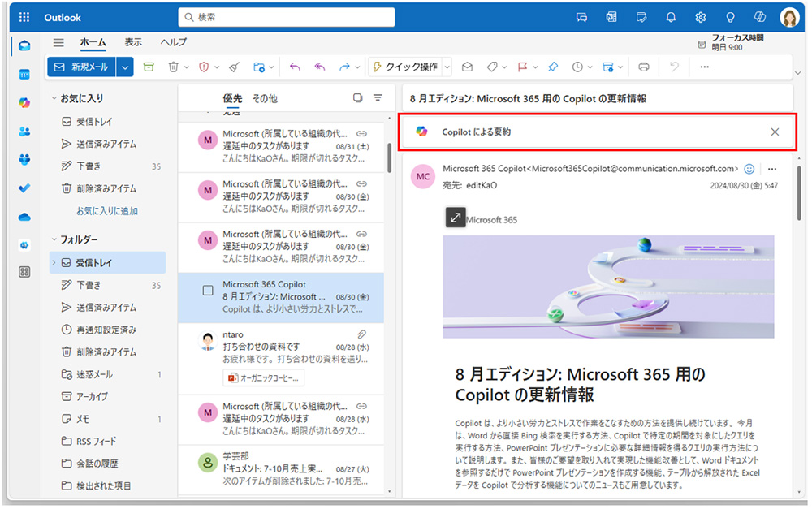Expand the new mail button dropdown arrow
This screenshot has height=509, width=812.
tap(127, 67)
